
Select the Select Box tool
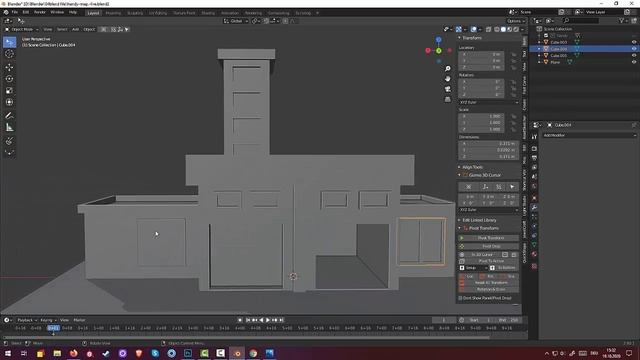pyautogui.click(x=9, y=42)
